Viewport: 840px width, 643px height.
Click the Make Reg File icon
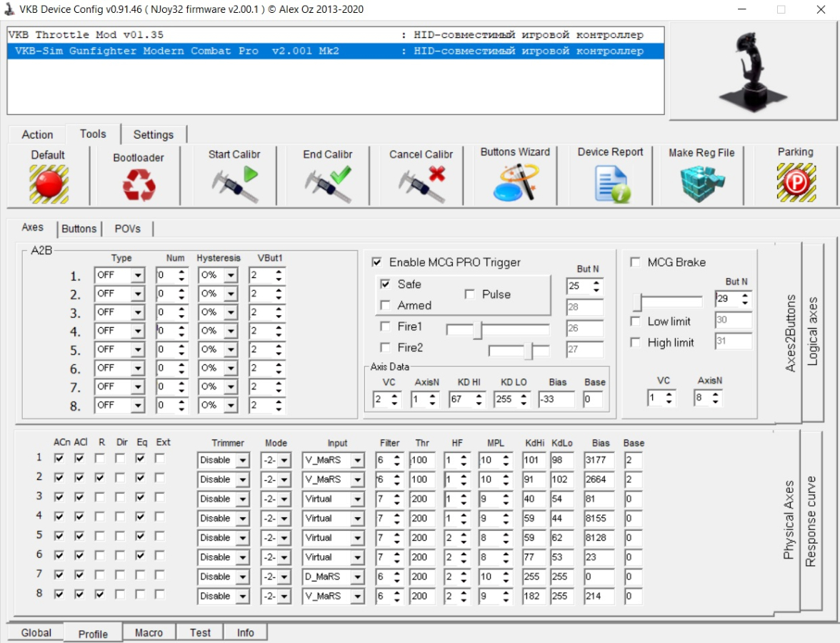pos(701,184)
